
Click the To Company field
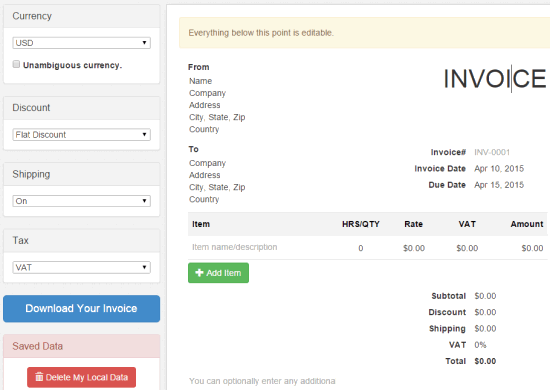[207, 163]
